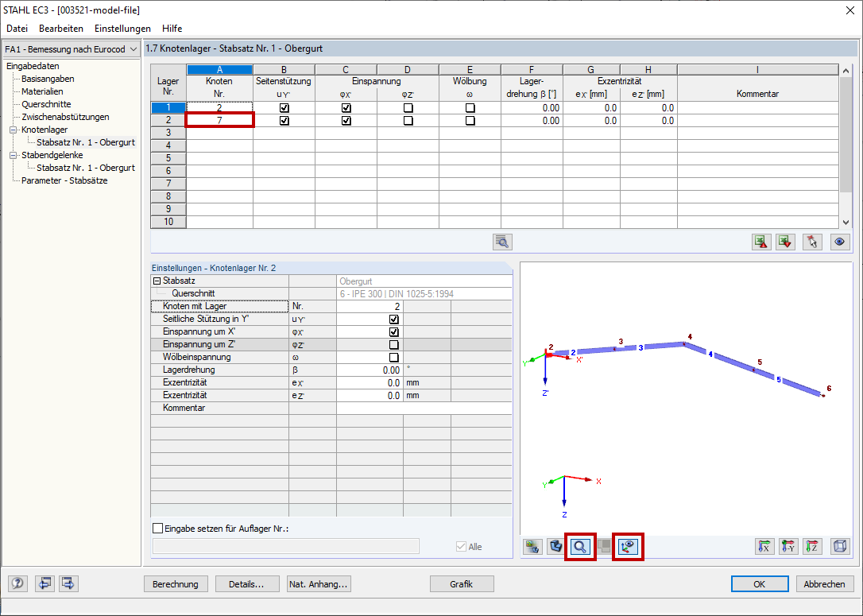The image size is (863, 616).
Task: Click the Abbrechen button
Action: tap(825, 584)
